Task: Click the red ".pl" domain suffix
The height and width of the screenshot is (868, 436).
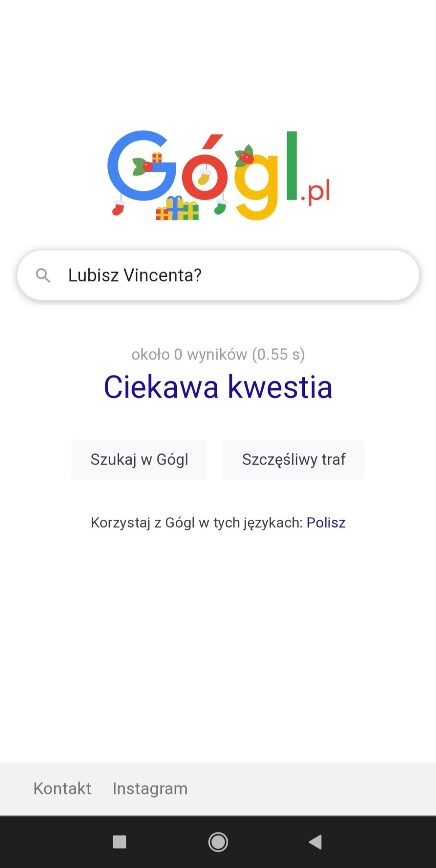Action: point(316,193)
